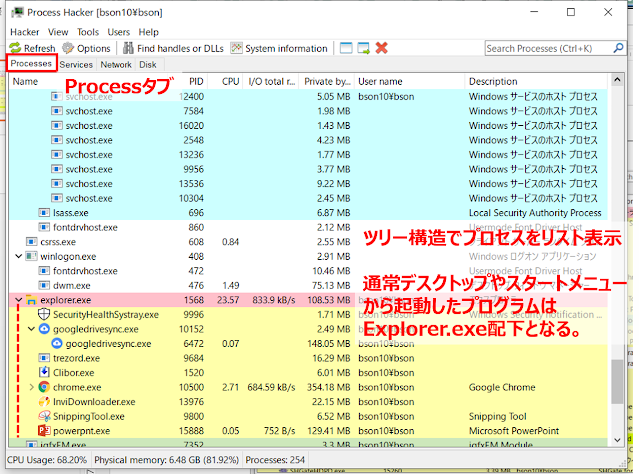640x474 pixels.
Task: Switch to the Services tab
Action: click(x=76, y=65)
